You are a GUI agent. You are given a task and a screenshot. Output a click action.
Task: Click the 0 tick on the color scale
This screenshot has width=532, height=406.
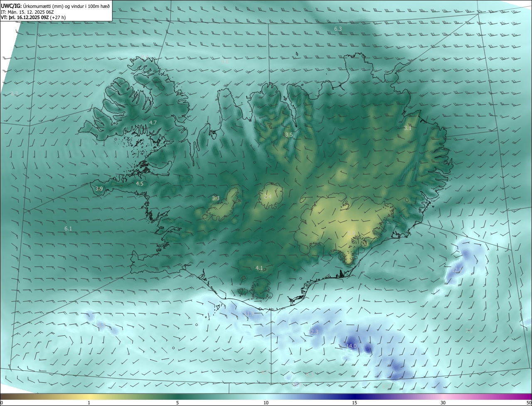[2, 403]
